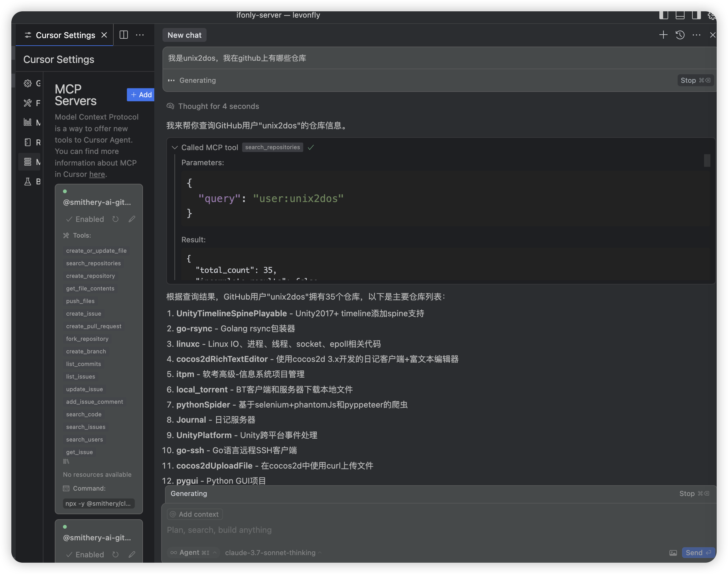Click the user message about unix2dos
The width and height of the screenshot is (728, 574).
[237, 58]
